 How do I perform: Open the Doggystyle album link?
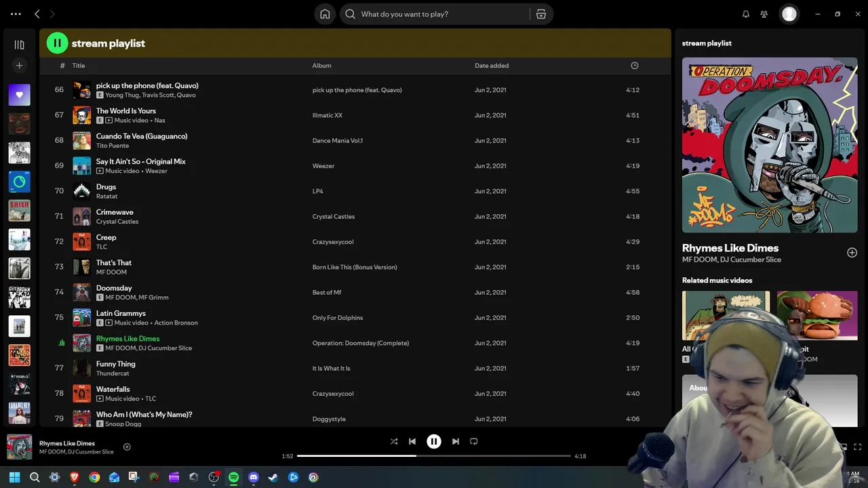[329, 419]
